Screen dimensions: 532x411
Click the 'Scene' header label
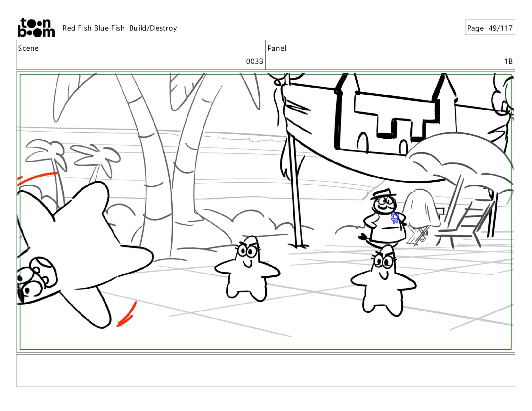[28, 48]
